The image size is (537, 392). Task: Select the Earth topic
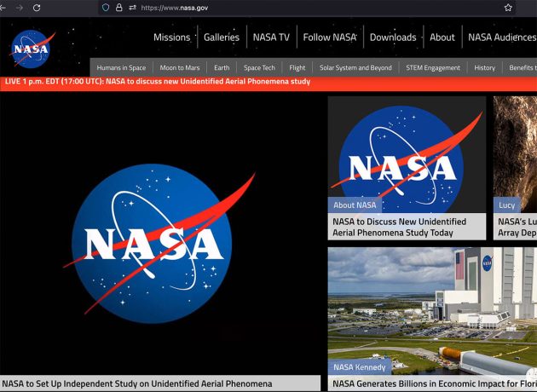pyautogui.click(x=222, y=68)
